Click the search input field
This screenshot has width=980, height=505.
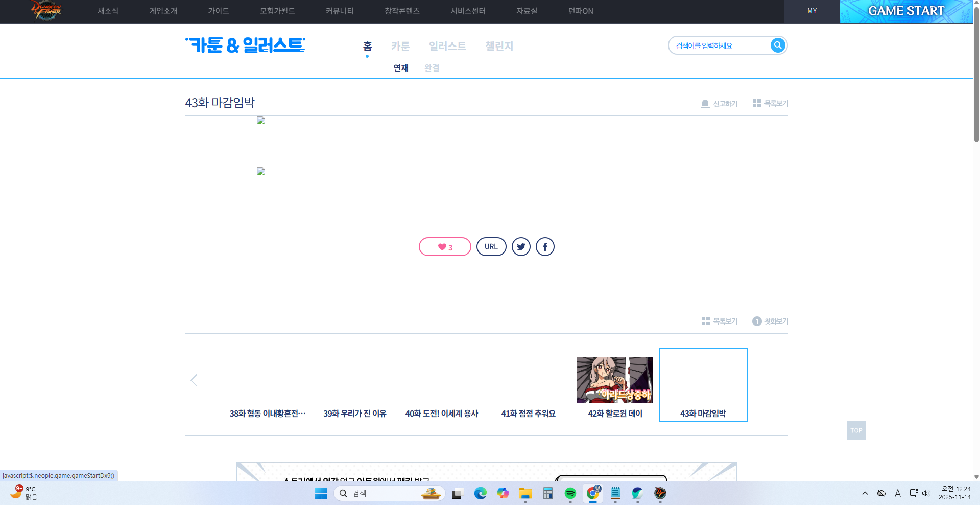pyautogui.click(x=720, y=45)
